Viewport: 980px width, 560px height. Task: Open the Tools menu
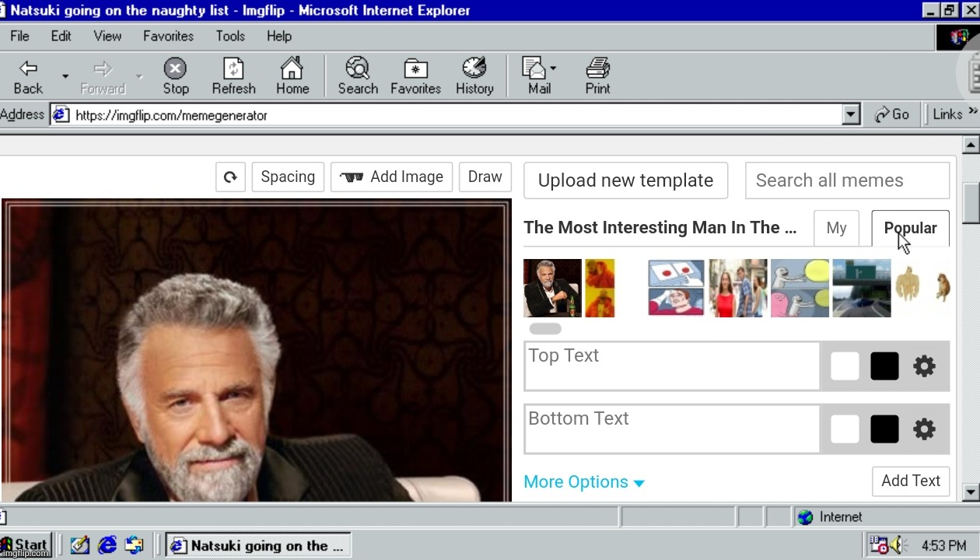[x=230, y=36]
